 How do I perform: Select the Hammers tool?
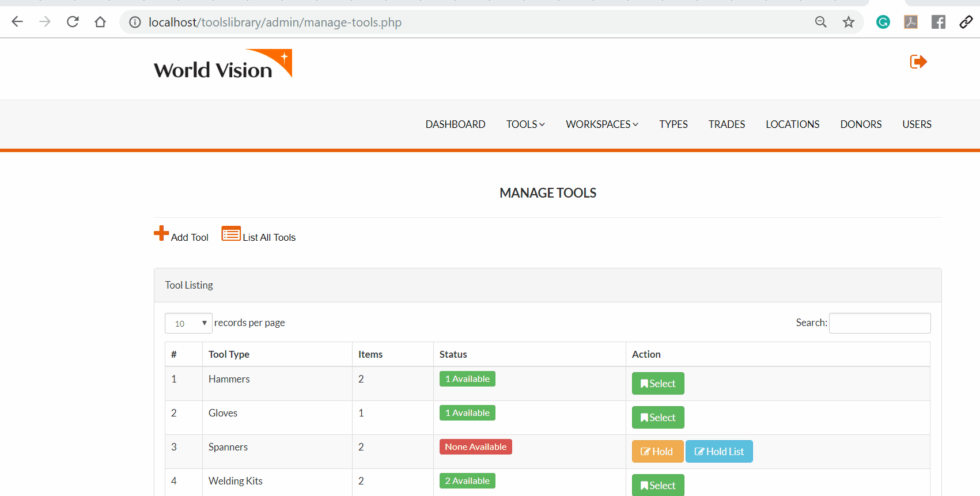tap(658, 384)
